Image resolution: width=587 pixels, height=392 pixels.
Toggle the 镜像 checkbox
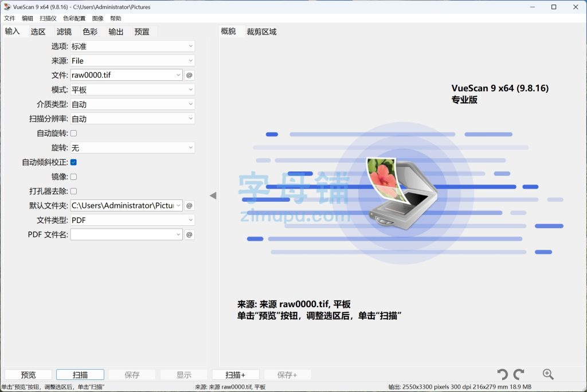(x=73, y=177)
